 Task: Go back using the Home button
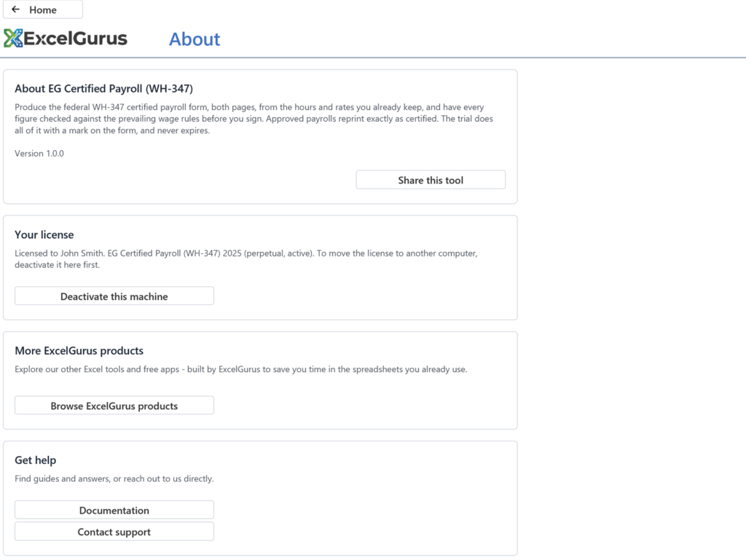point(43,9)
